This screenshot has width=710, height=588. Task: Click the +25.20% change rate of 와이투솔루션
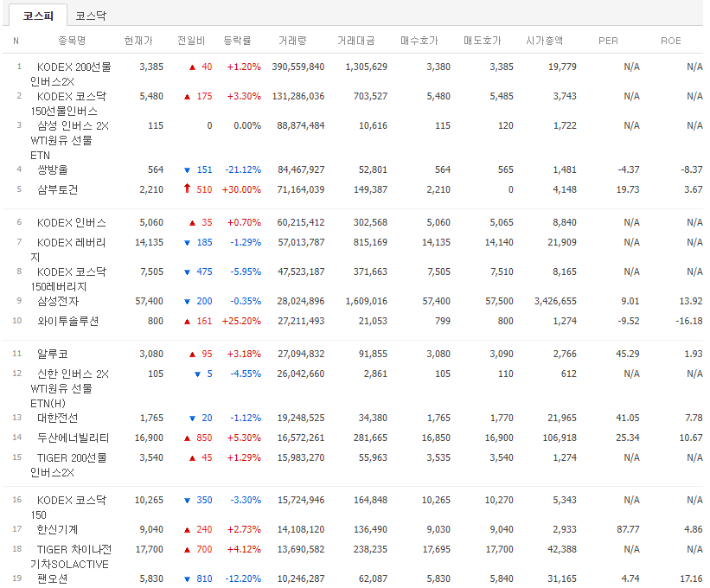tap(241, 322)
